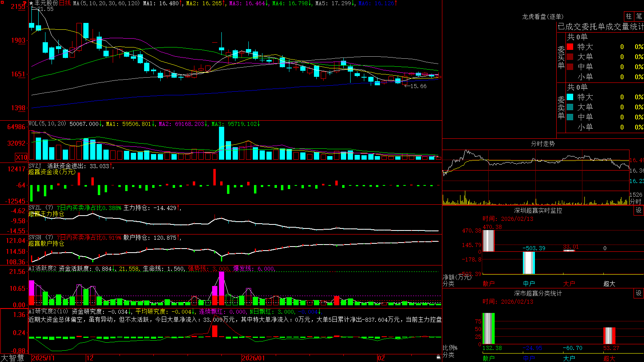644x362 pixels.
Task: Open 设 settings for 深圳超赢实时监控
Action: [639, 210]
